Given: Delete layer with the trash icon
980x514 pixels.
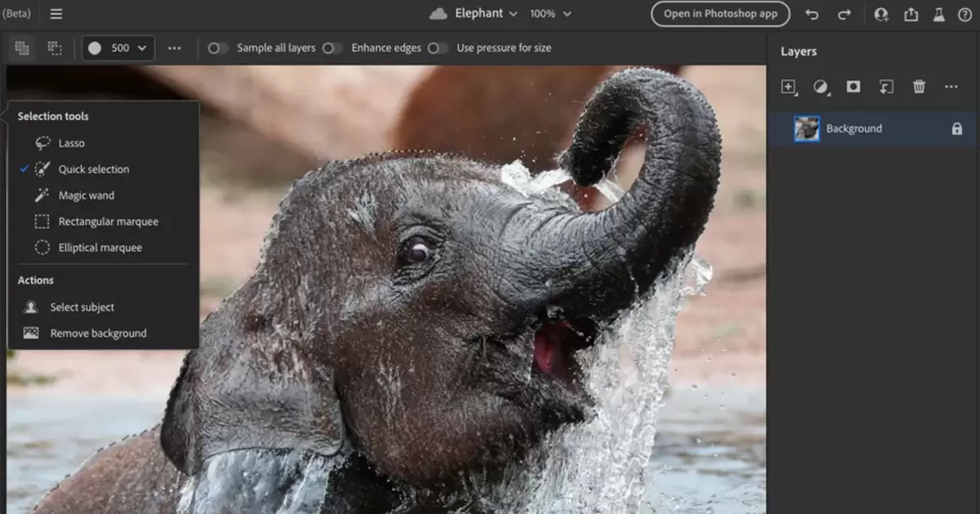Looking at the screenshot, I should (x=919, y=86).
